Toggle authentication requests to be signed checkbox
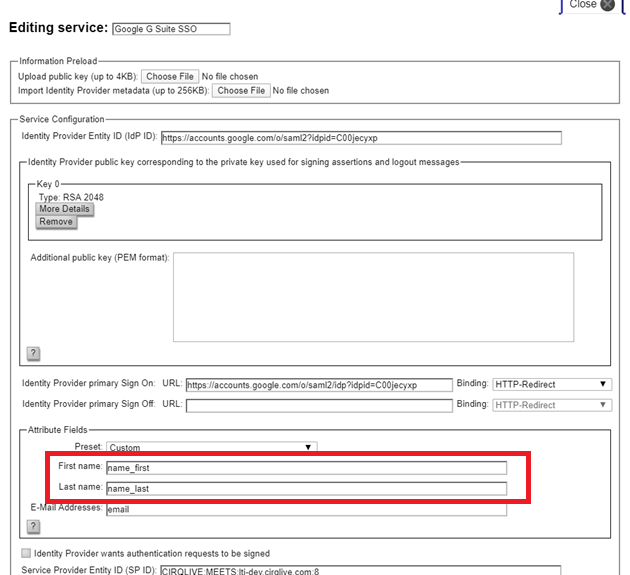The height and width of the screenshot is (575, 630). (x=26, y=553)
